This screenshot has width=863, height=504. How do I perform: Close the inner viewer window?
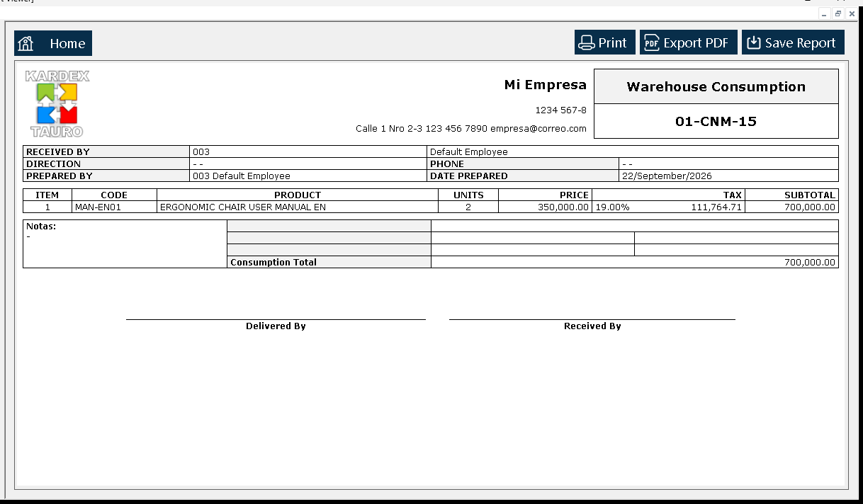[x=852, y=14]
